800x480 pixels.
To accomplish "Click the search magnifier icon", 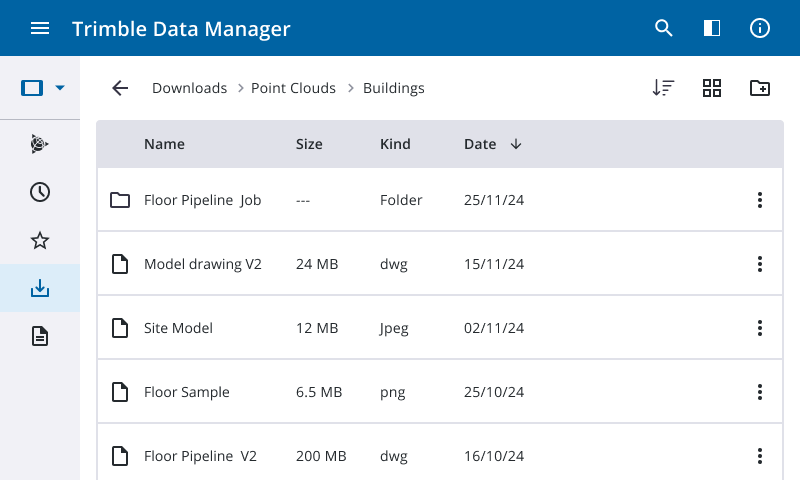I will (664, 28).
